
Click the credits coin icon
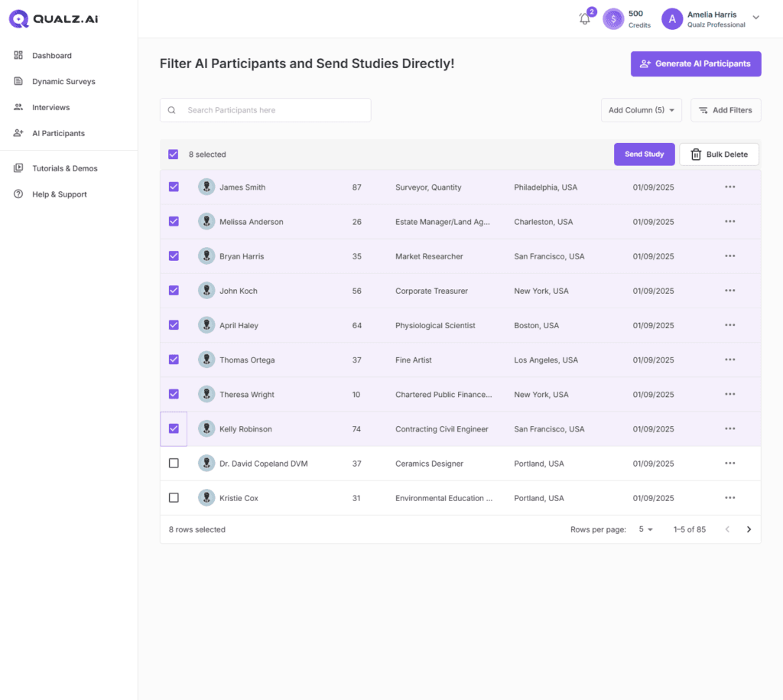[613, 19]
